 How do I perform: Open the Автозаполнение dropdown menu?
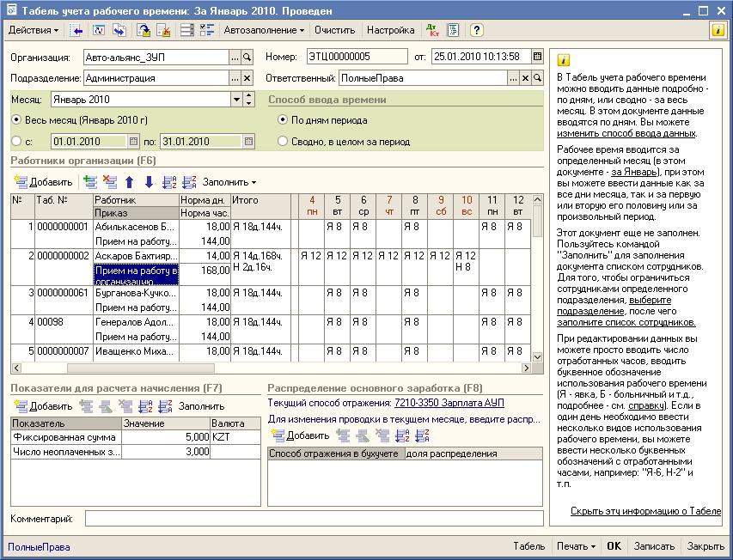pos(264,30)
